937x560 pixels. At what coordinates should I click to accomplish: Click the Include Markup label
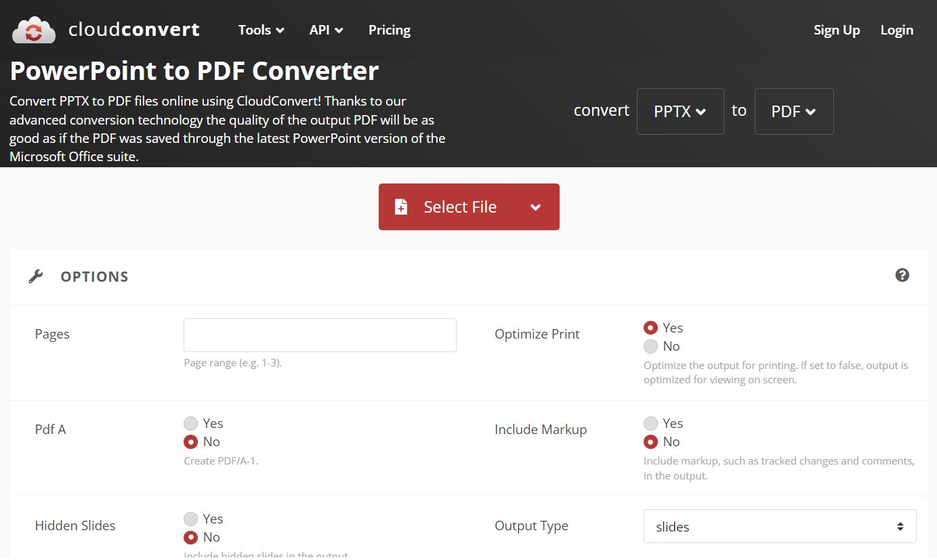(x=541, y=429)
